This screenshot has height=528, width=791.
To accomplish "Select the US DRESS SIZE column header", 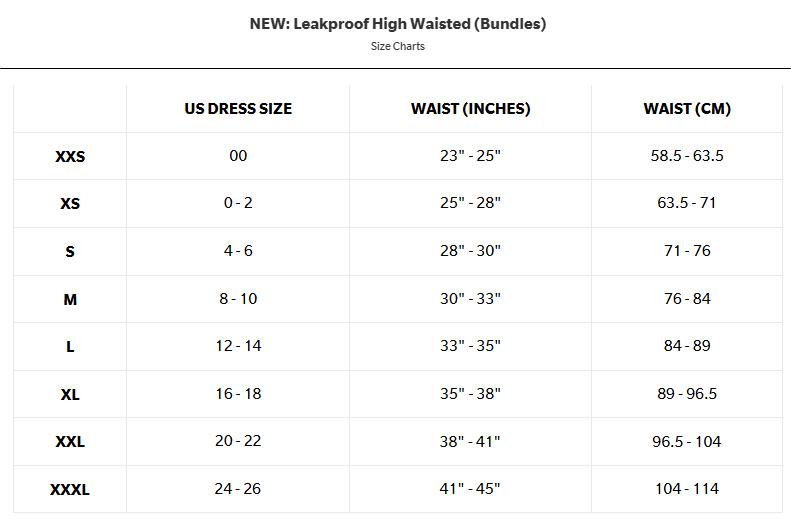I will [238, 109].
